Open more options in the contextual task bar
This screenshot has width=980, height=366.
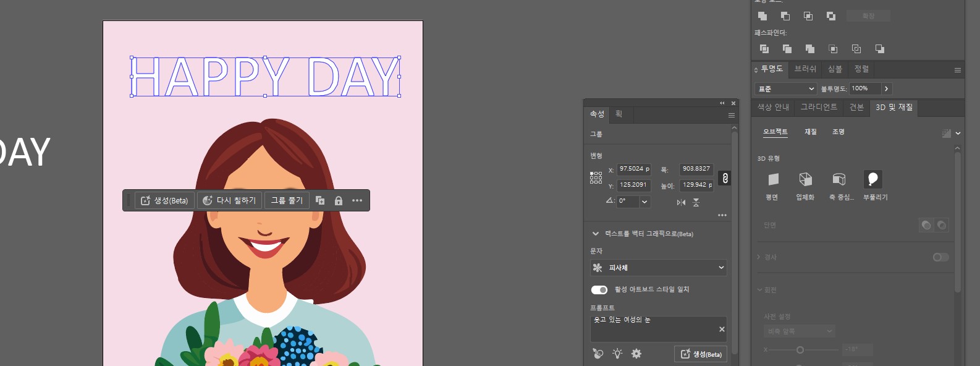pyautogui.click(x=357, y=200)
